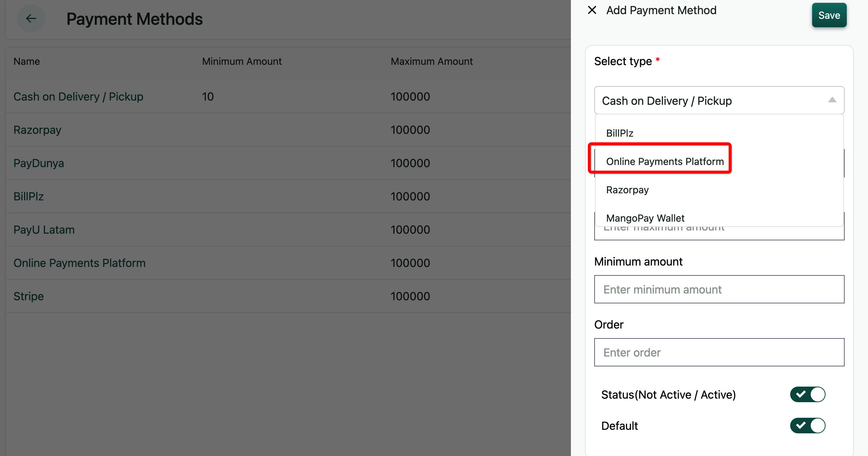Save the new payment method

click(829, 15)
